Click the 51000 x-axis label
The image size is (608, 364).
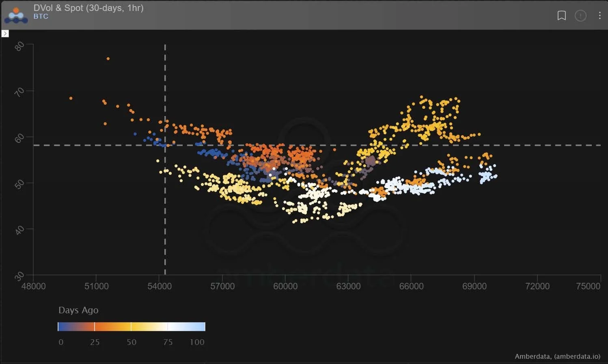[x=96, y=286]
